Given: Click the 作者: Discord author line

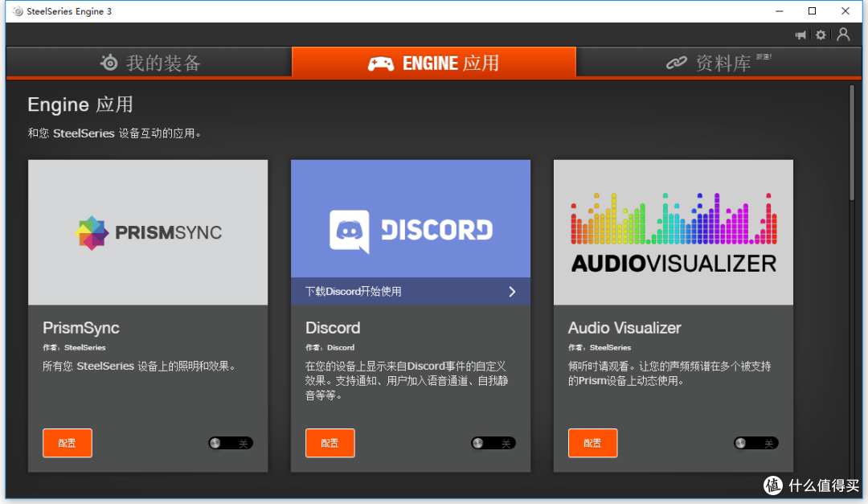Looking at the screenshot, I should 330,348.
